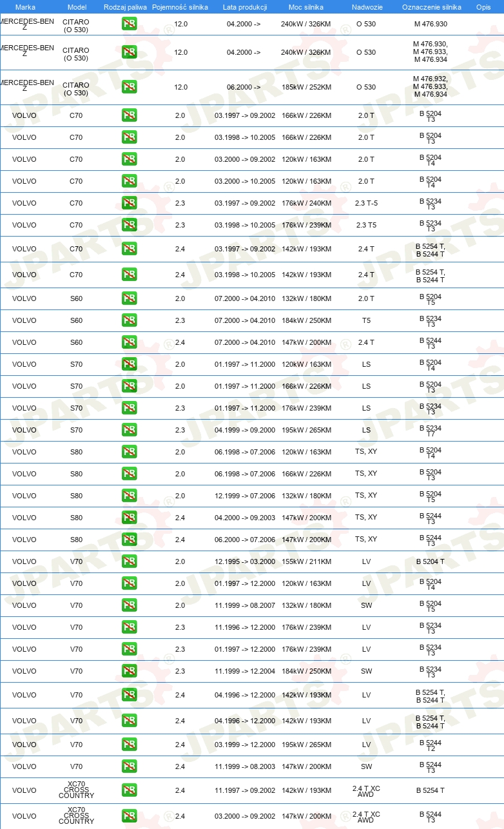The width and height of the screenshot is (504, 829).
Task: Select petrol icon in S60 184kW/250KM row
Action: tap(129, 320)
